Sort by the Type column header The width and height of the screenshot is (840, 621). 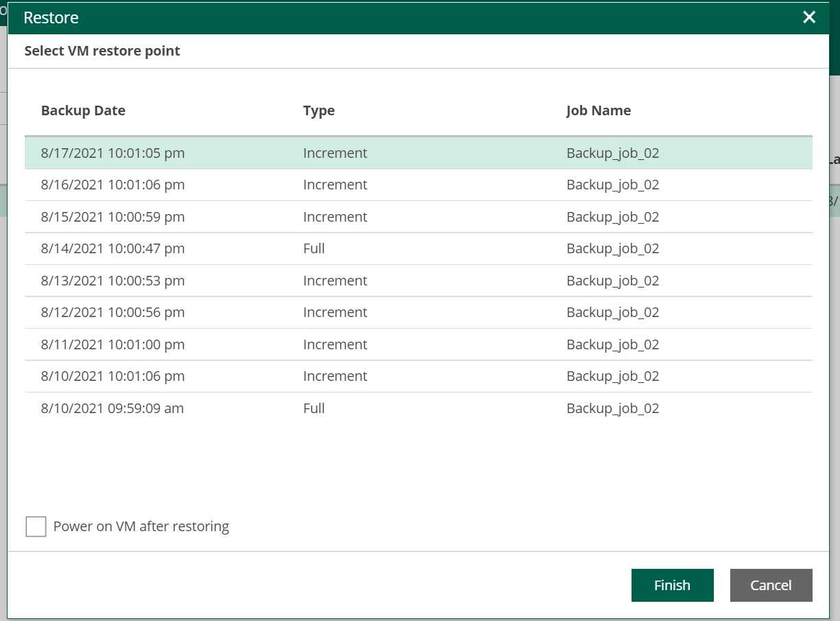318,110
